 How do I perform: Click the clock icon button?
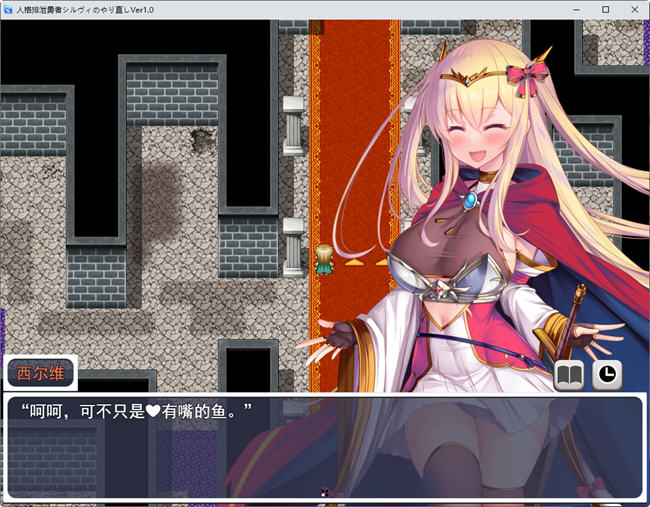point(607,375)
